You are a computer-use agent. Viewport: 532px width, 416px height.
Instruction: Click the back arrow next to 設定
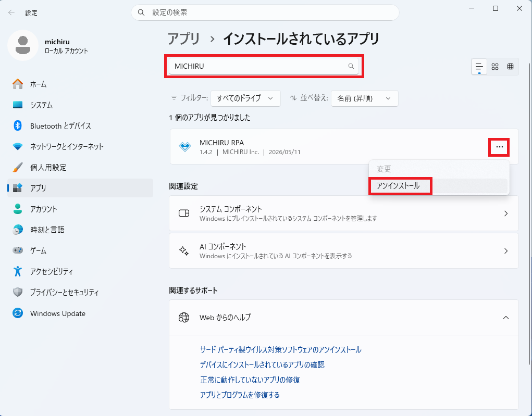click(11, 12)
